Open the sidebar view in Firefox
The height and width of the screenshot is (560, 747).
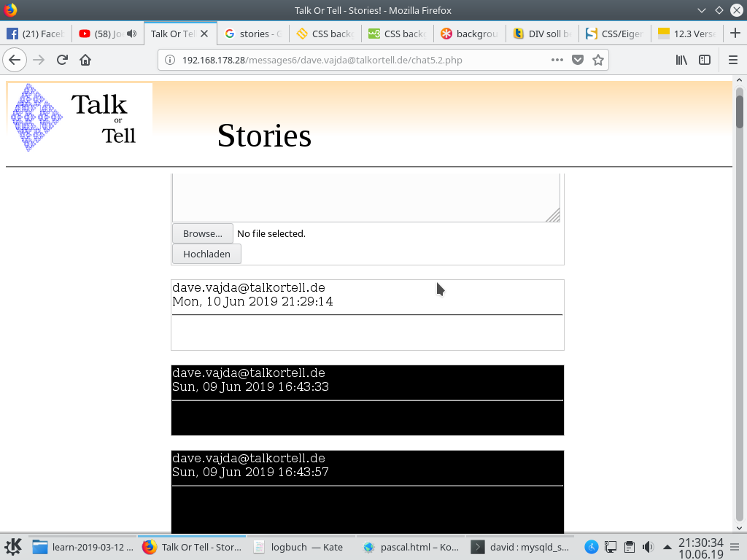tap(704, 61)
